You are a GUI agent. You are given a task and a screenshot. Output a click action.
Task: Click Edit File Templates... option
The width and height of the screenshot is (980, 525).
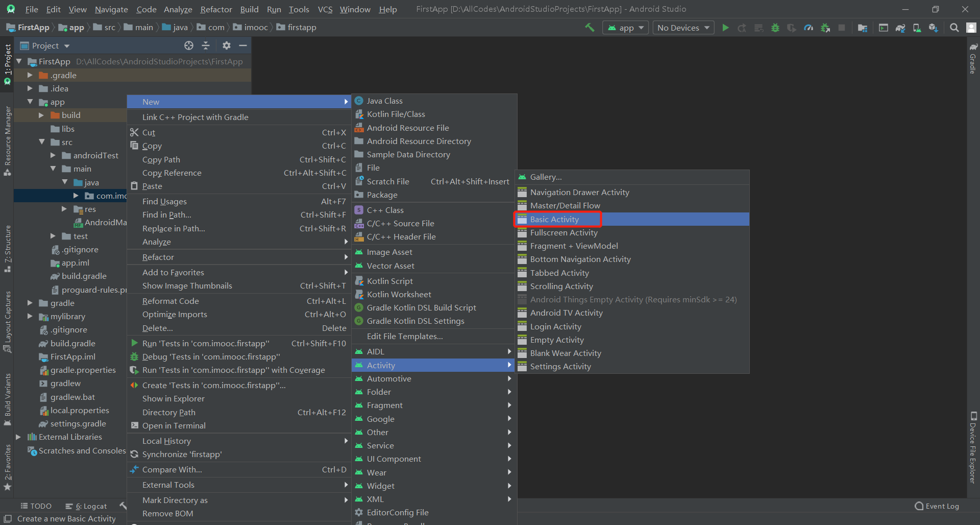tap(434, 336)
